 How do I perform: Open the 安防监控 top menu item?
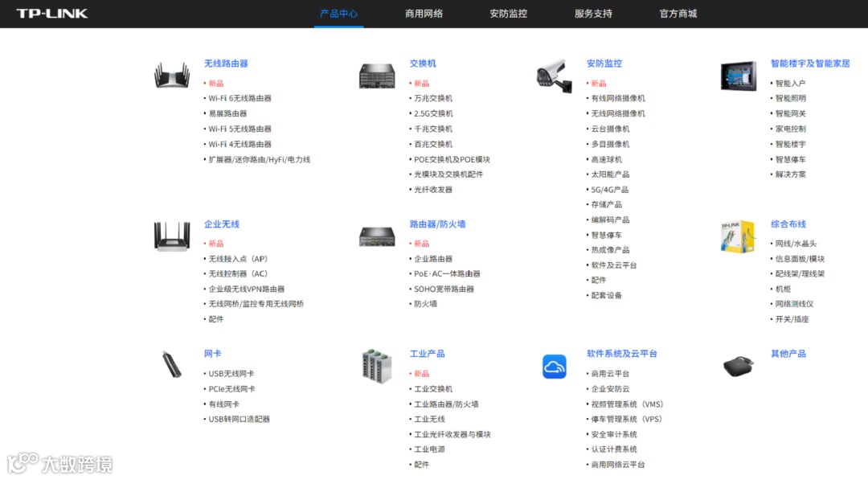coord(508,14)
